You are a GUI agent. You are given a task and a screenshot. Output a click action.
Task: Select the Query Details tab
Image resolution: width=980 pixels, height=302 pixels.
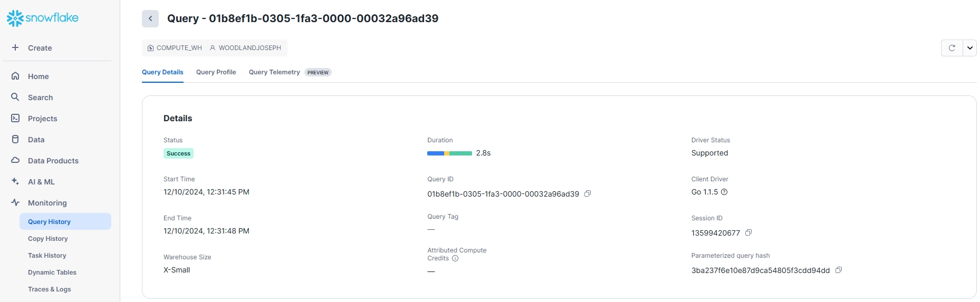click(x=162, y=72)
